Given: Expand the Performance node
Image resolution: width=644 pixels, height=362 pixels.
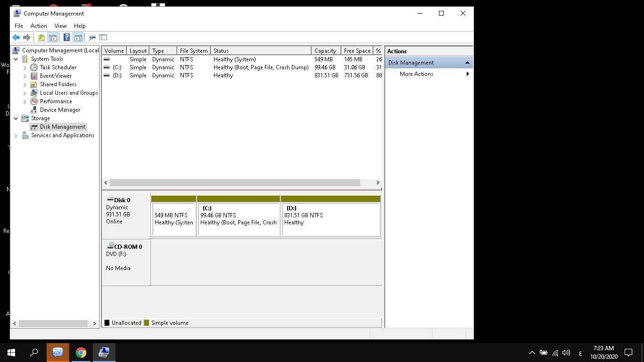Looking at the screenshot, I should point(25,101).
